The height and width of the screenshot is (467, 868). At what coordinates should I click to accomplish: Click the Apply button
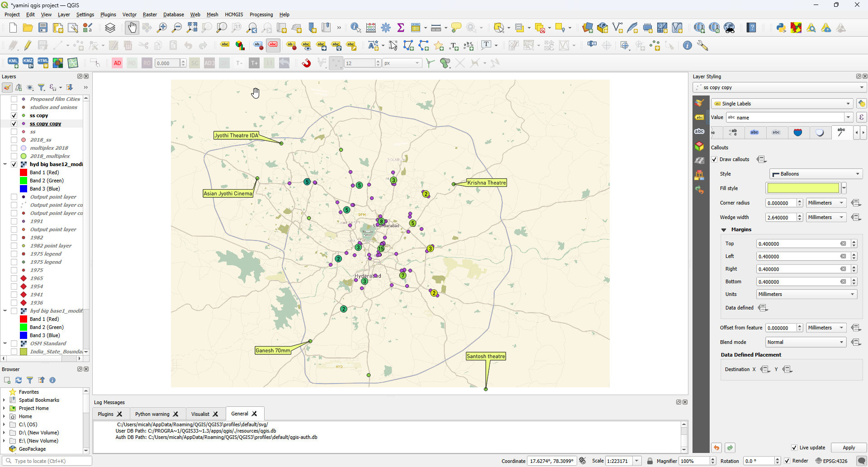pyautogui.click(x=849, y=448)
